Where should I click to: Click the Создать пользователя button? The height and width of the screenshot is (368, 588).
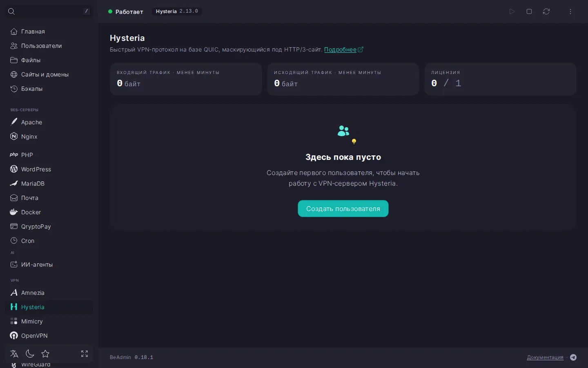343,209
